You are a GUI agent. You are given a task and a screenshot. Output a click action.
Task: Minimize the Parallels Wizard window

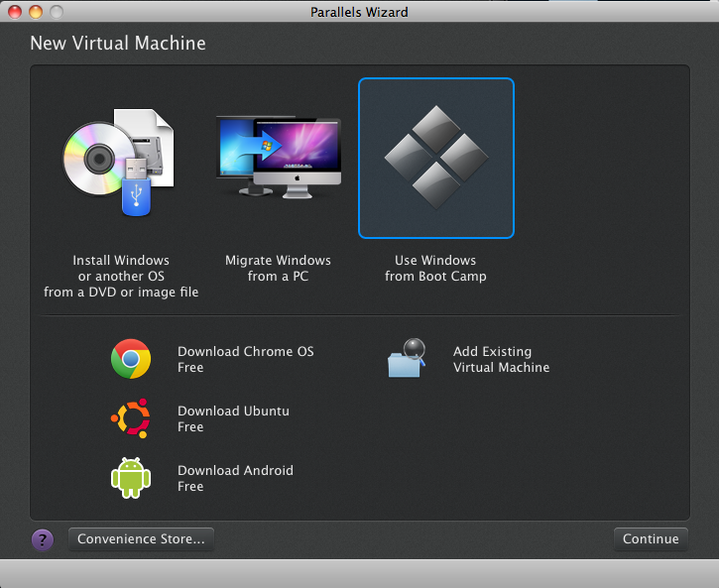pyautogui.click(x=36, y=12)
